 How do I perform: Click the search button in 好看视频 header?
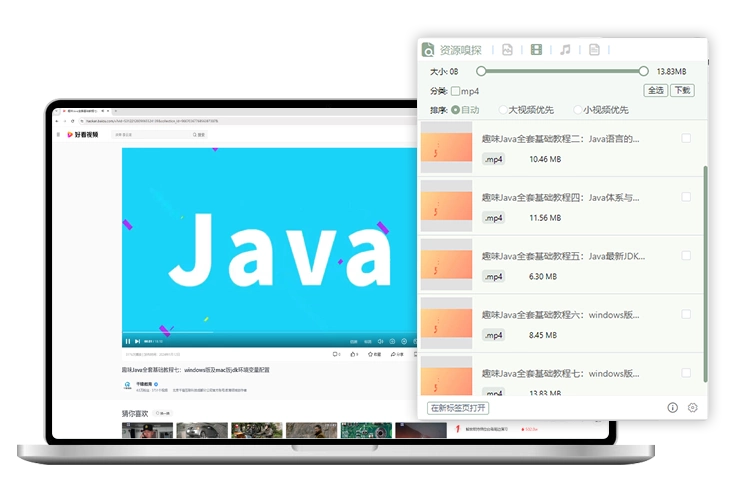pos(199,134)
